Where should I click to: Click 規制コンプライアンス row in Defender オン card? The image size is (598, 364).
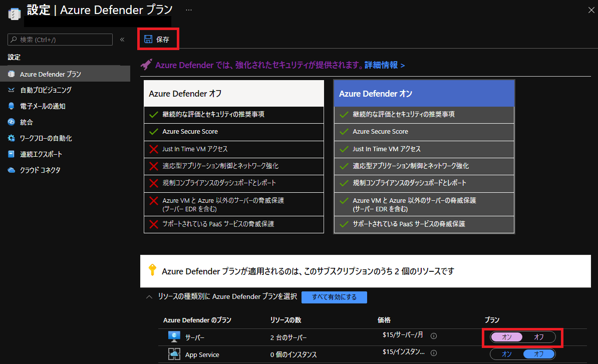pos(424,183)
